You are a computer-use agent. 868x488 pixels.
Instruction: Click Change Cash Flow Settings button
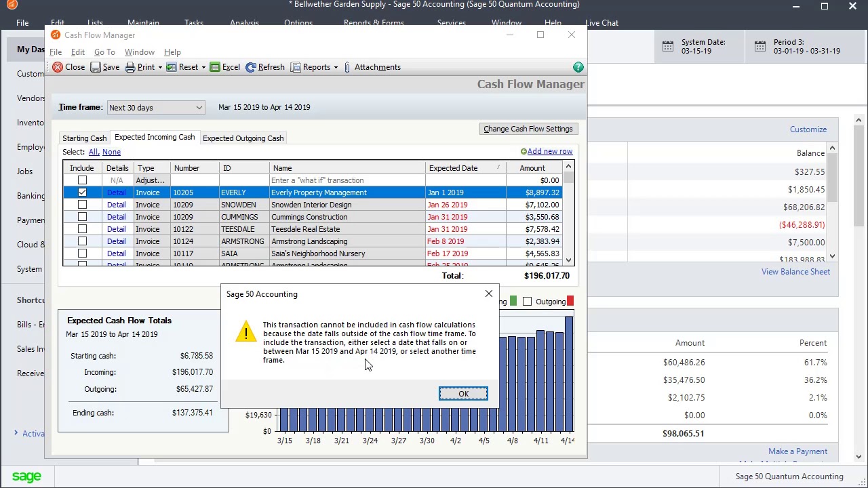528,129
